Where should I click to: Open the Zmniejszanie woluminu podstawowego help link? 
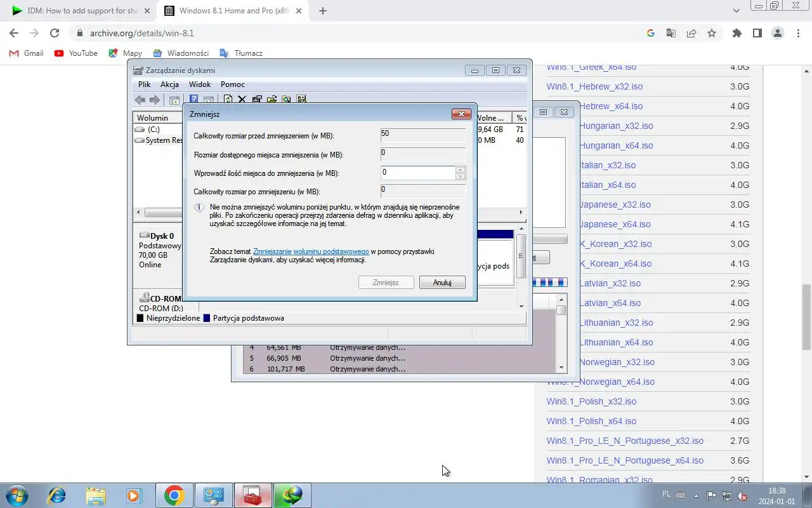(311, 251)
